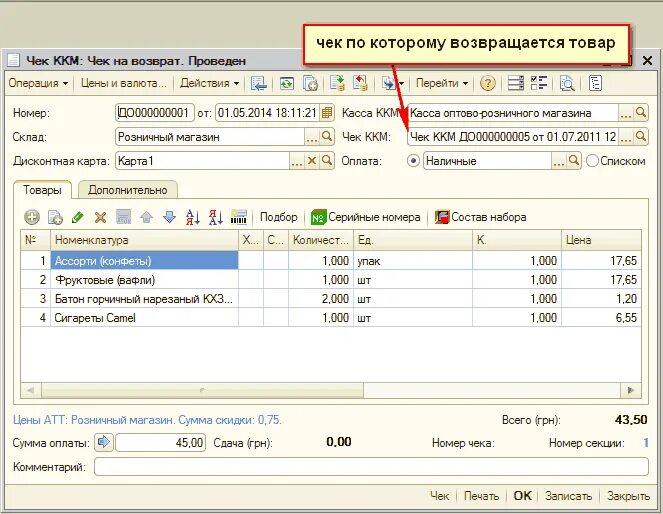Open the Операция dropdown menu
Screen dimensions: 663x514
38,83
